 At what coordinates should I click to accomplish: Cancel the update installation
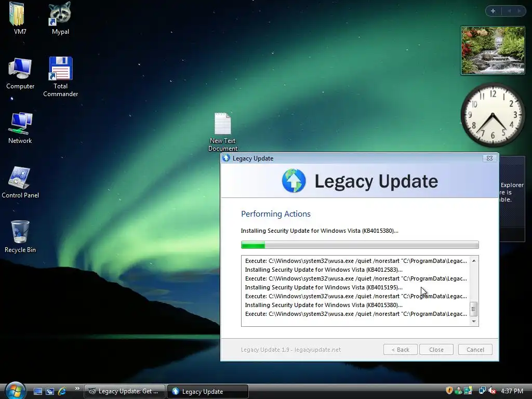coord(475,350)
